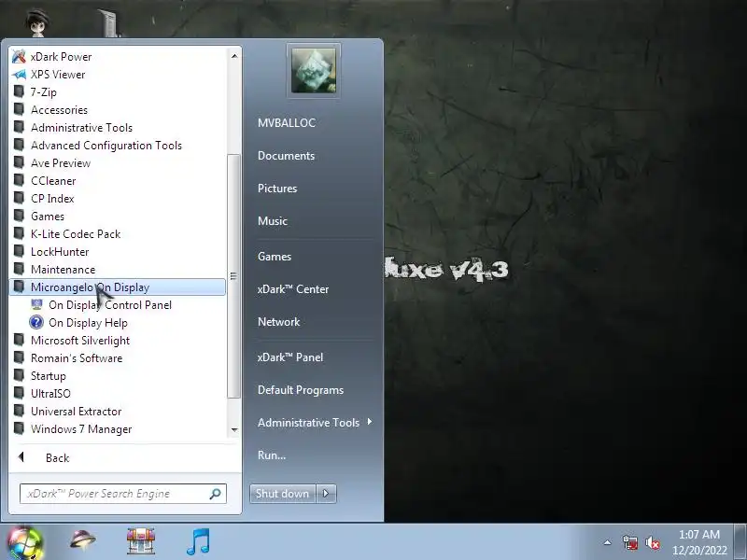747x560 pixels.
Task: Click the 7-Zip folder icon
Action: coord(19,91)
